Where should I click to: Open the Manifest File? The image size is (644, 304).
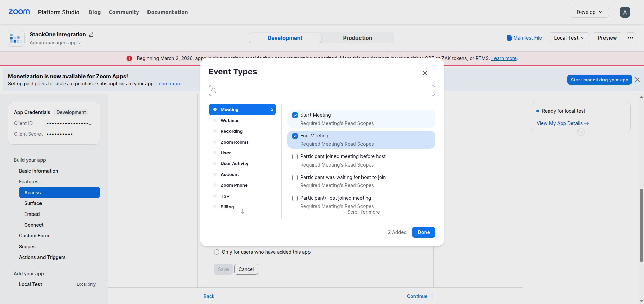pyautogui.click(x=524, y=38)
